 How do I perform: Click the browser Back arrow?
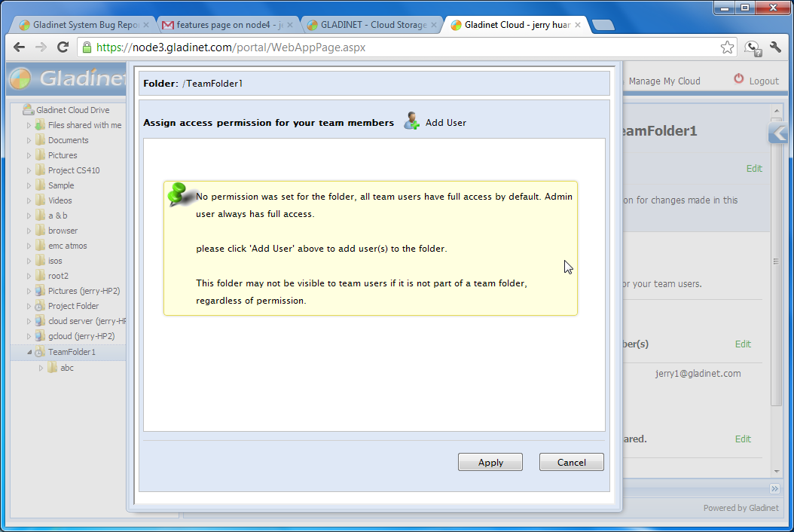coord(20,47)
